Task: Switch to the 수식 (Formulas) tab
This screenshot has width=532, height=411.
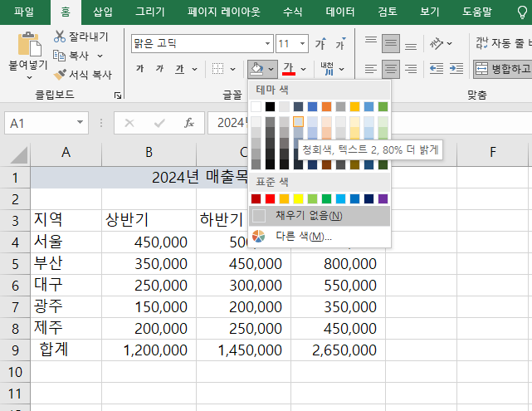Action: tap(293, 12)
